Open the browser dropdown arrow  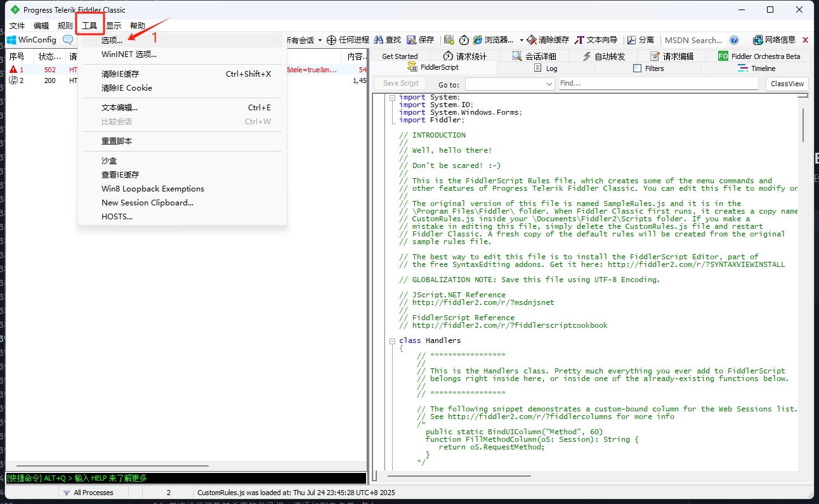(521, 40)
